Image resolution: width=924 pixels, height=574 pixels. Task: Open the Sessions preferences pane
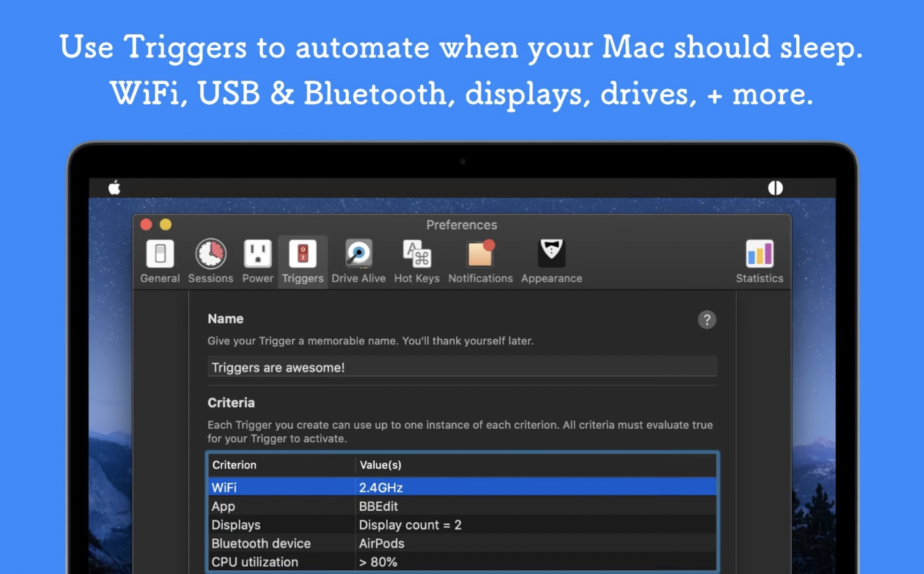pyautogui.click(x=210, y=261)
